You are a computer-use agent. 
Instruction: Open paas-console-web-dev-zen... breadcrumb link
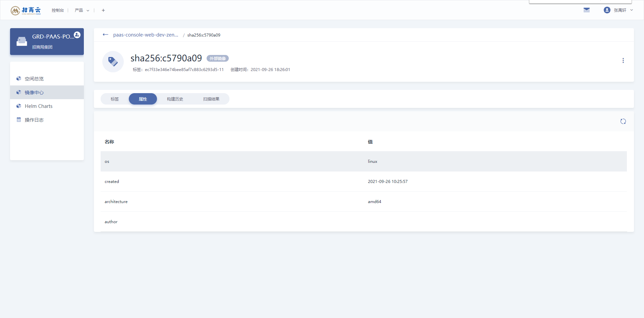tap(146, 35)
